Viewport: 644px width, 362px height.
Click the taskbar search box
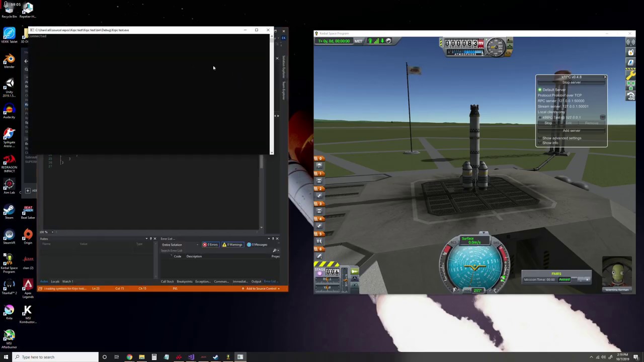[55, 357]
